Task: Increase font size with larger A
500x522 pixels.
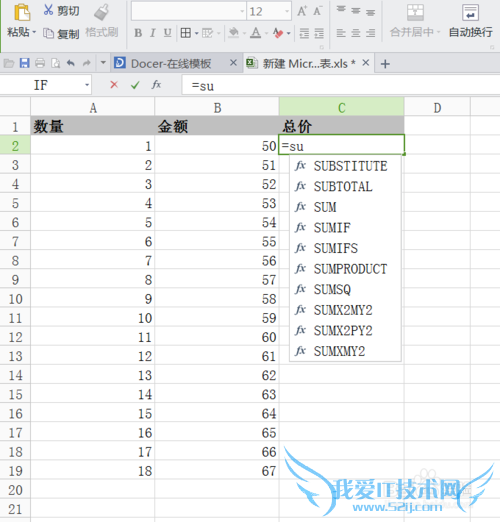Action: (x=302, y=11)
